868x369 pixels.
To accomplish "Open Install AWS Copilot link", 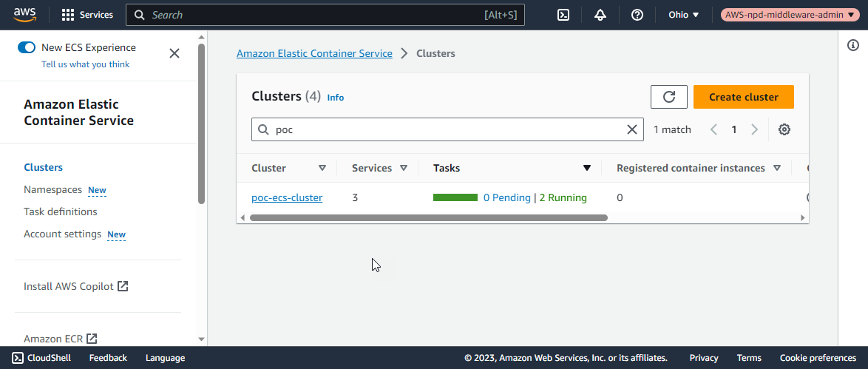I will tap(69, 286).
